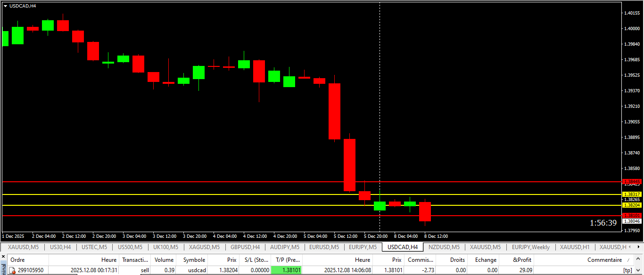Click the open time 2025.12.08 00:17:31
This screenshot has width=644, height=275.
94,270
